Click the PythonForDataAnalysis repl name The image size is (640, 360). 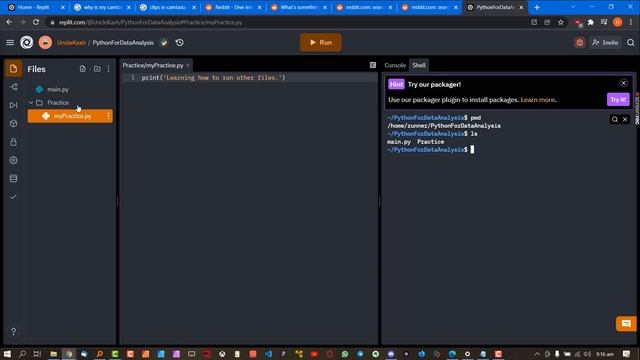(123, 42)
